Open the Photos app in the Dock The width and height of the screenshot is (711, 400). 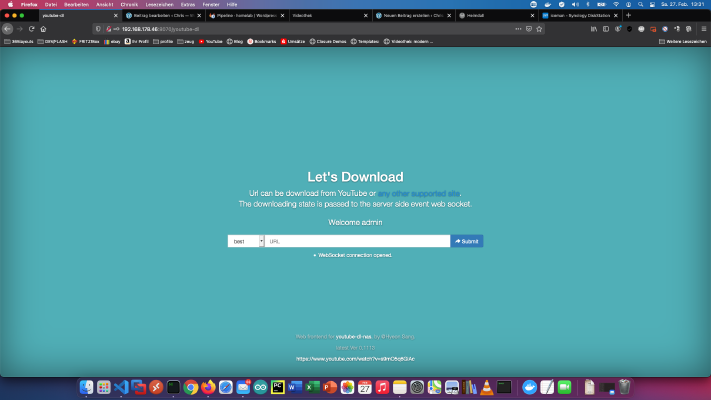tap(347, 387)
